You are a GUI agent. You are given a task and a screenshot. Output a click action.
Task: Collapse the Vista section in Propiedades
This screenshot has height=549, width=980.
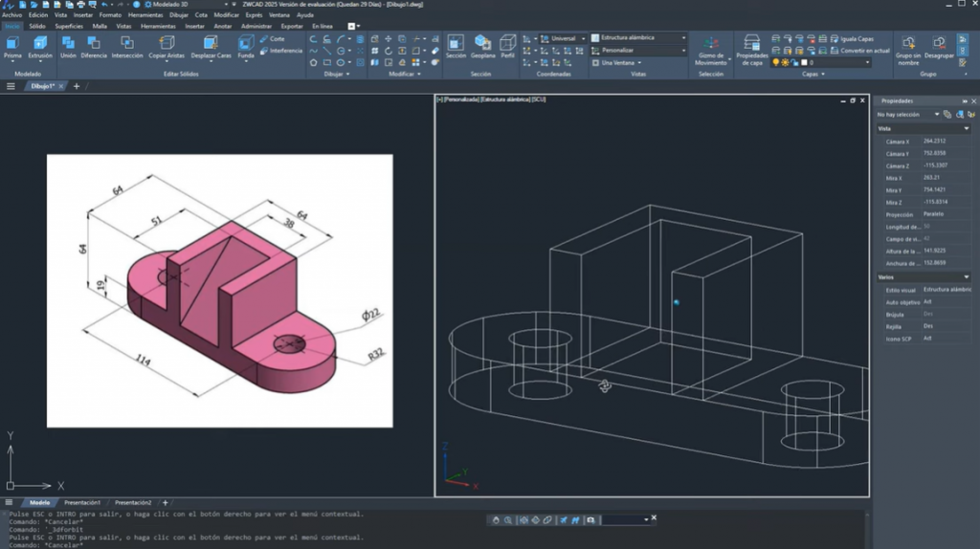point(965,128)
